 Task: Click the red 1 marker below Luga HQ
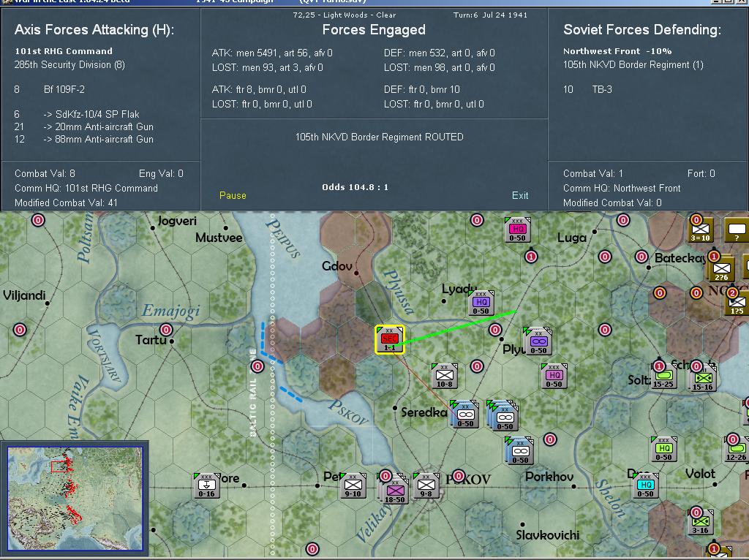531,257
